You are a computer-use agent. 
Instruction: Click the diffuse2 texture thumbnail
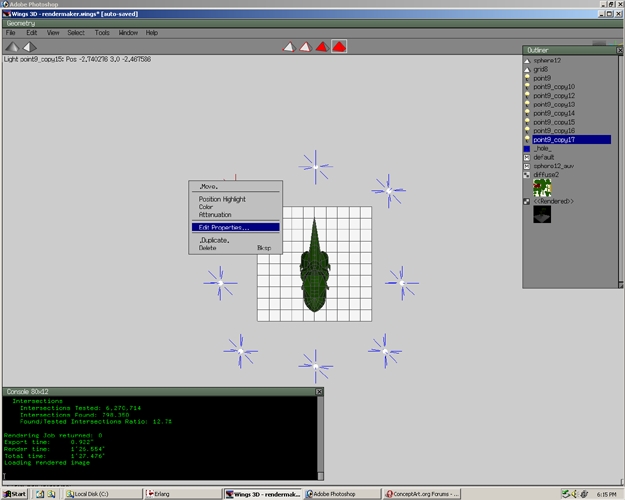[x=542, y=188]
